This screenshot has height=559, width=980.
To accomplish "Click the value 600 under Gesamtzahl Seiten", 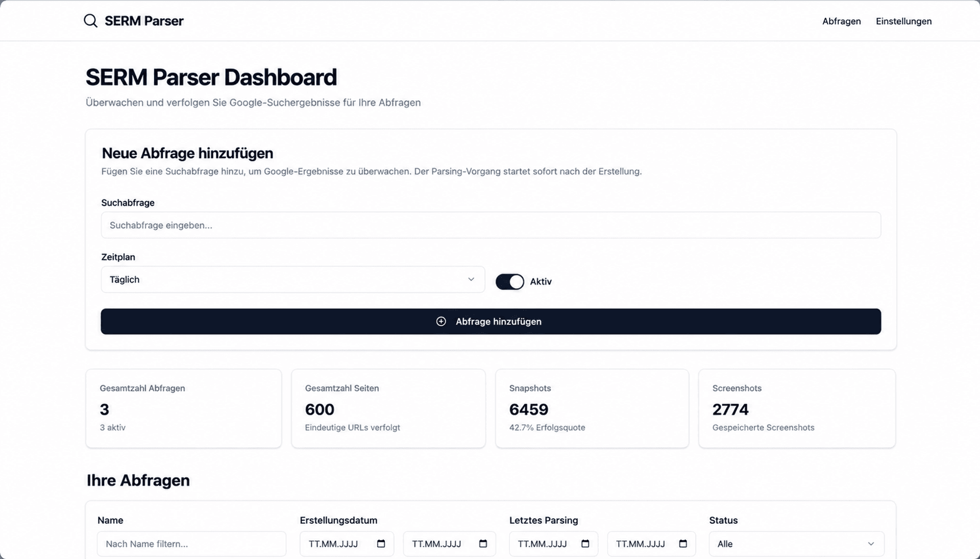I will coord(320,409).
